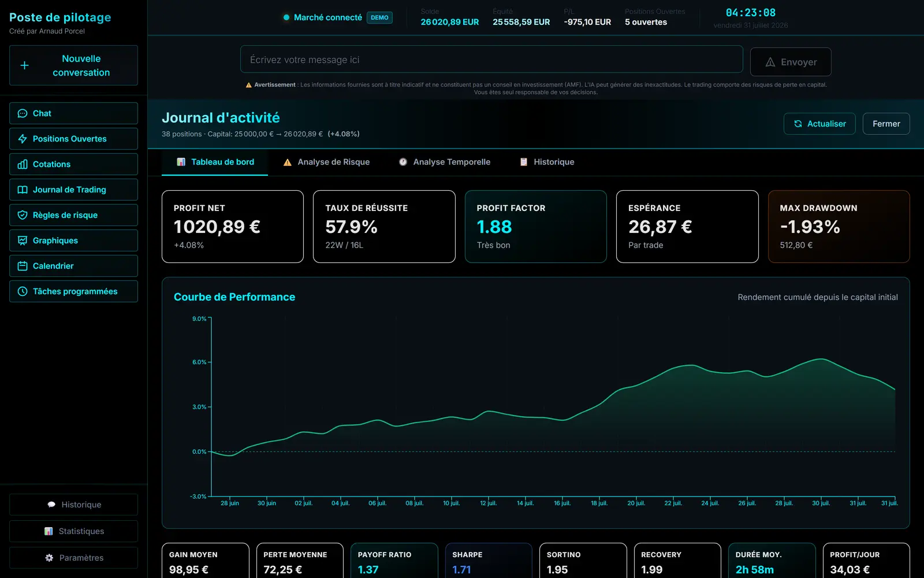The image size is (924, 578).
Task: Open Statistiques in the sidebar footer
Action: click(x=73, y=531)
